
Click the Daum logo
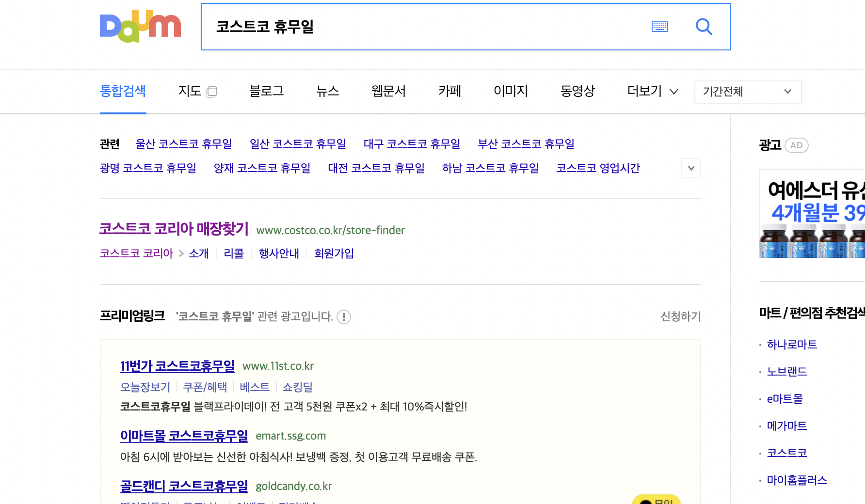tap(140, 26)
